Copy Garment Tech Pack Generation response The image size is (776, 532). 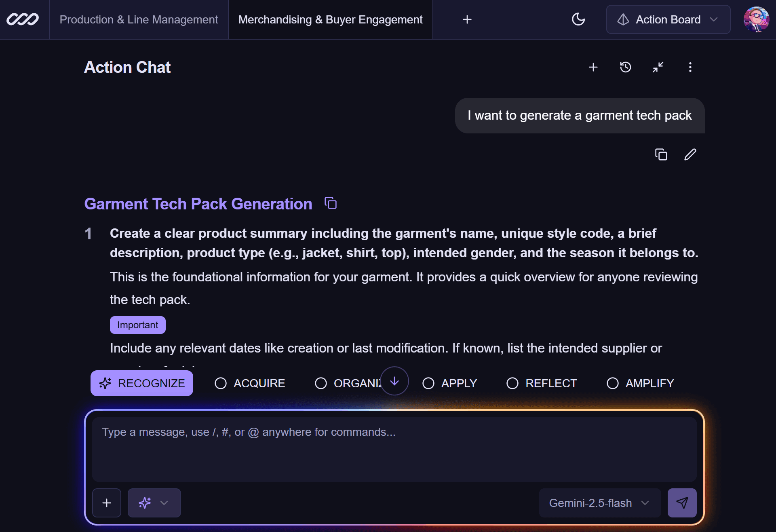tap(331, 203)
